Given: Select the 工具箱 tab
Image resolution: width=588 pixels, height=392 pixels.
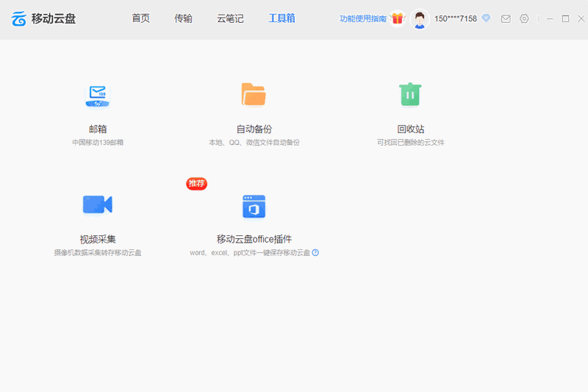Looking at the screenshot, I should [282, 18].
